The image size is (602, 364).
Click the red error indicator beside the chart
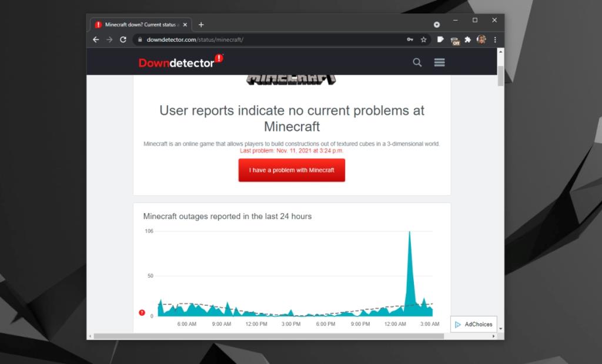tap(142, 312)
